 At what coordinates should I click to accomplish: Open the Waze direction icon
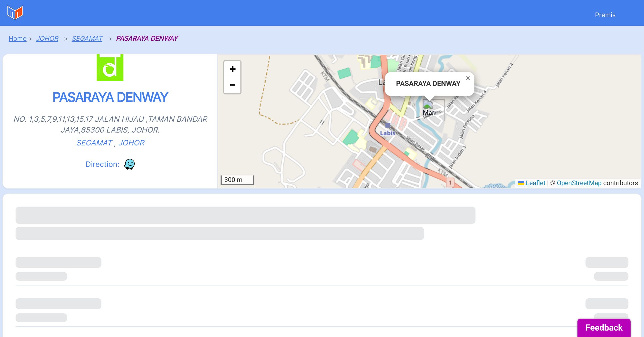click(129, 164)
